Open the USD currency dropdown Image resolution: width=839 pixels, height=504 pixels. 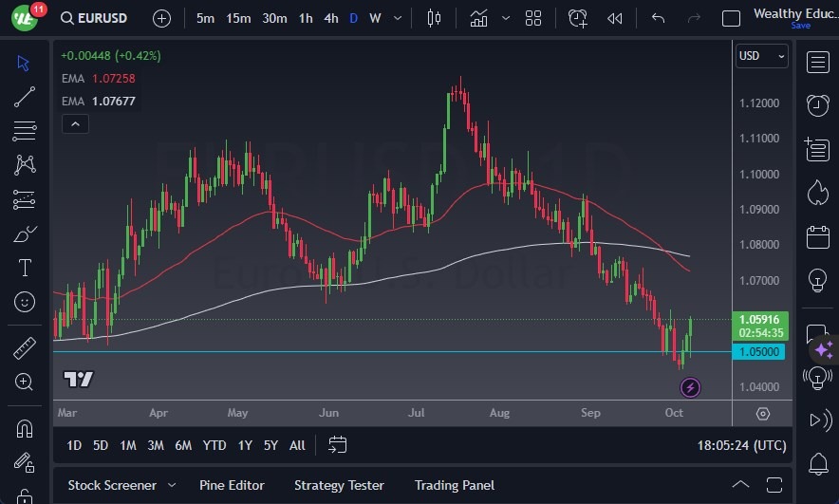click(762, 56)
